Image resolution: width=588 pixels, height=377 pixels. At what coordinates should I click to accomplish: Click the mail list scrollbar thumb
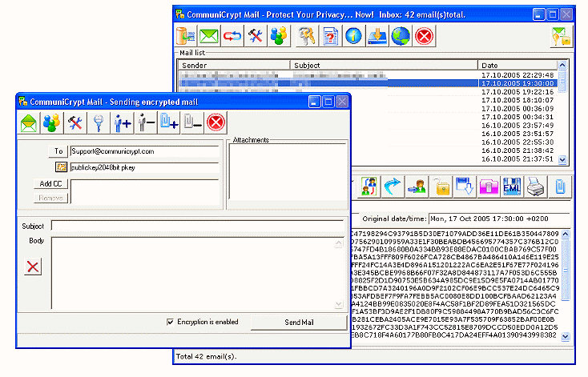562,81
